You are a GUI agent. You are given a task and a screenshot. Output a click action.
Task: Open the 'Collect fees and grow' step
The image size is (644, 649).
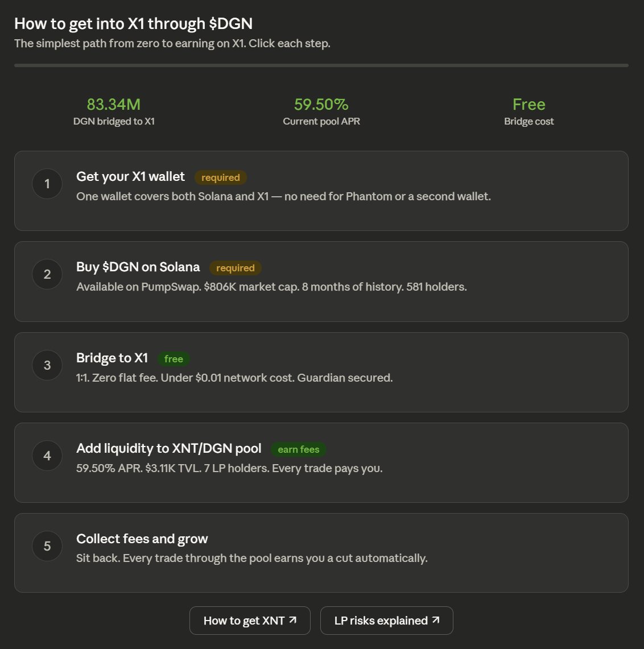click(321, 553)
